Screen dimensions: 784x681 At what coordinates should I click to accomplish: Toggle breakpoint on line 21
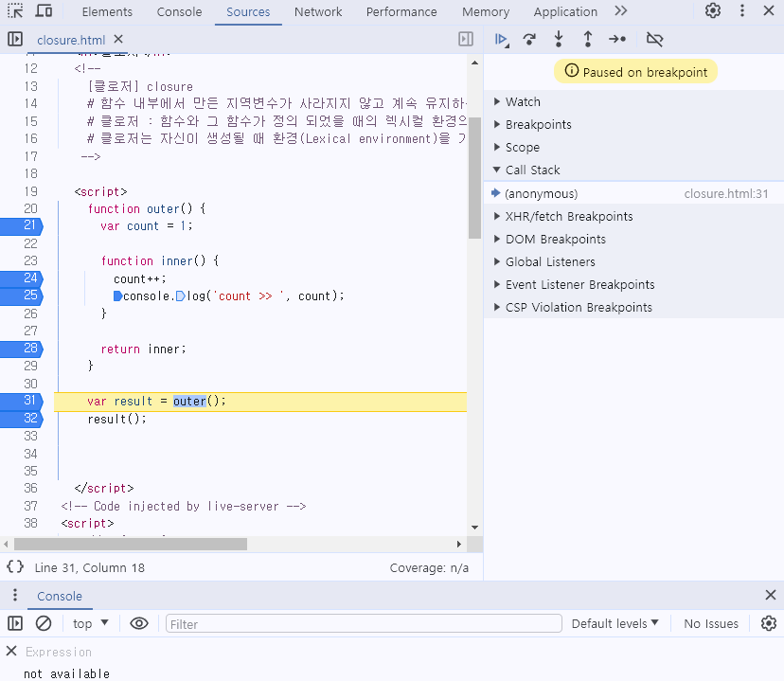(22, 226)
